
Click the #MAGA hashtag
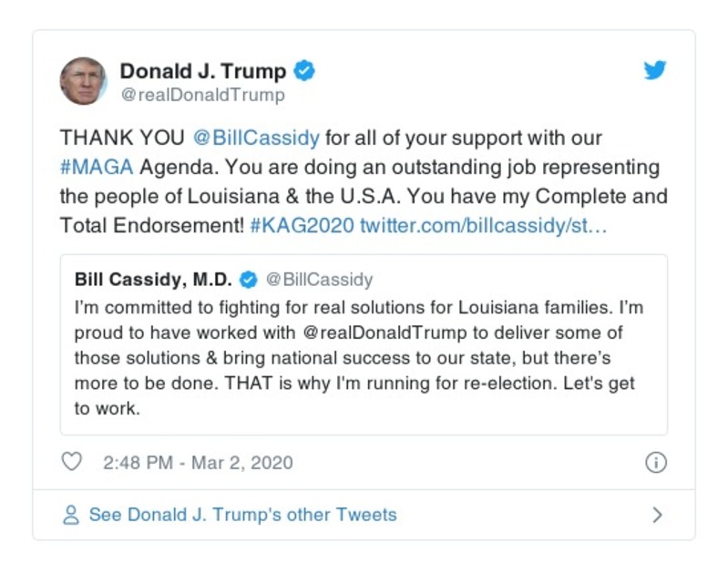click(x=92, y=168)
